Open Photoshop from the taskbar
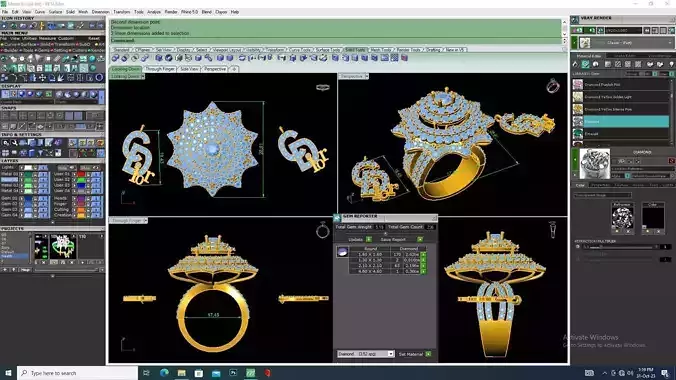 click(233, 373)
